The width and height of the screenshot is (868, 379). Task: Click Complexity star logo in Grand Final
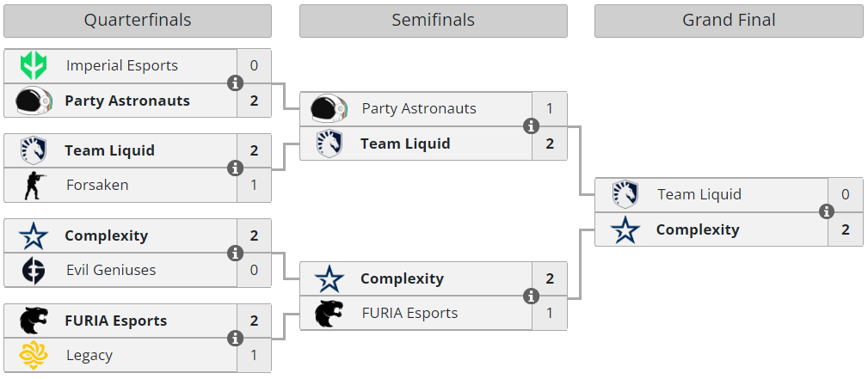[x=625, y=229]
